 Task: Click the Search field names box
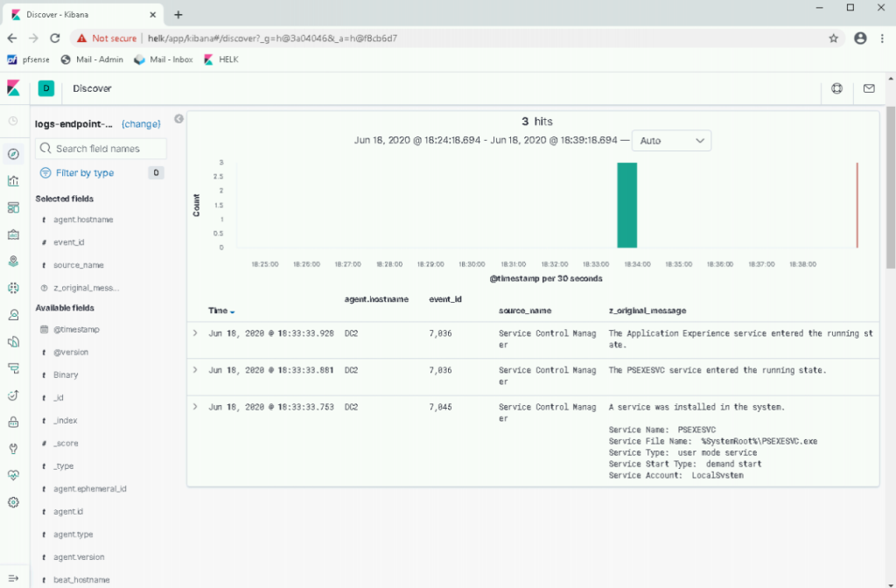101,149
